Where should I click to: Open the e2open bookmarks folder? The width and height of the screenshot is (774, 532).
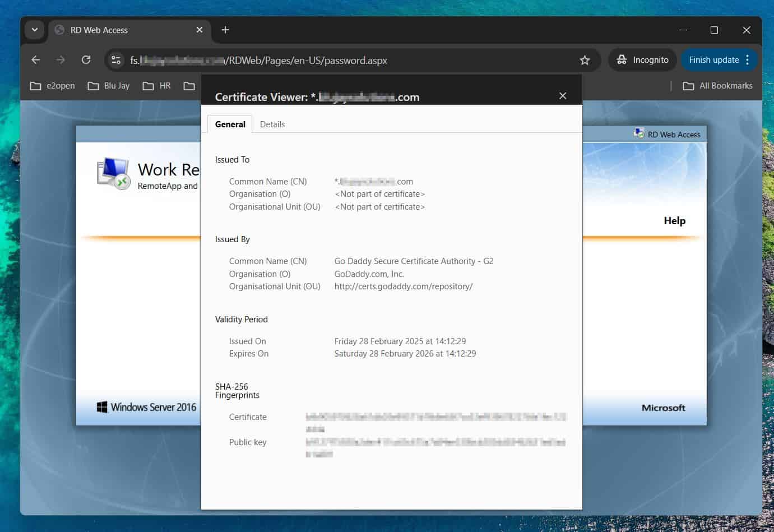[x=53, y=86]
